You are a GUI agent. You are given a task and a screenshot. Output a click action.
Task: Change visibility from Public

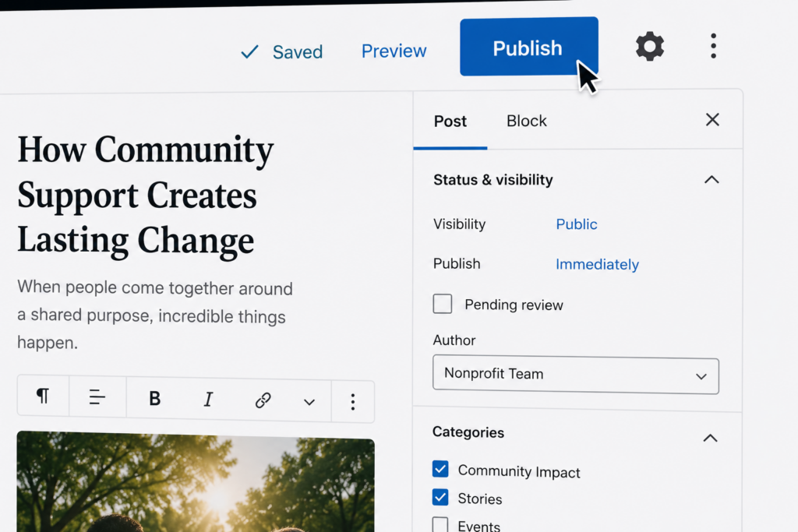tap(577, 224)
